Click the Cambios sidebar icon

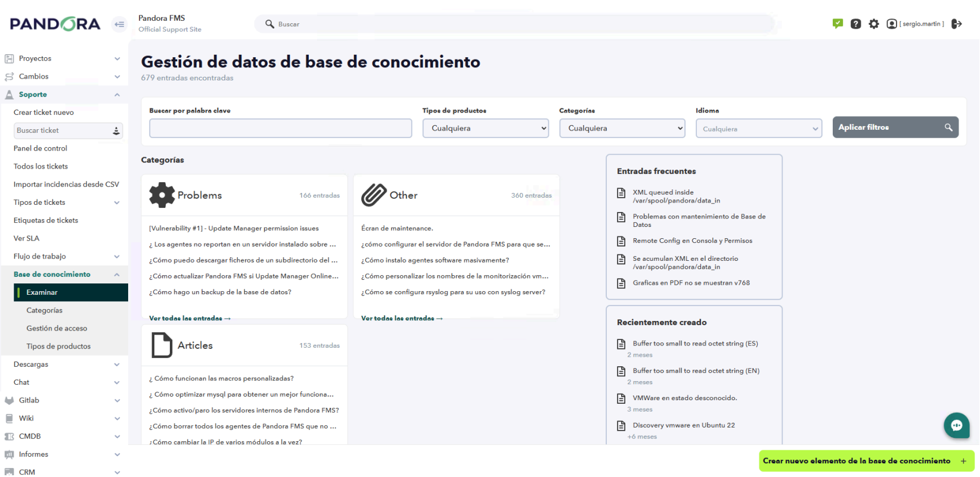pyautogui.click(x=9, y=76)
